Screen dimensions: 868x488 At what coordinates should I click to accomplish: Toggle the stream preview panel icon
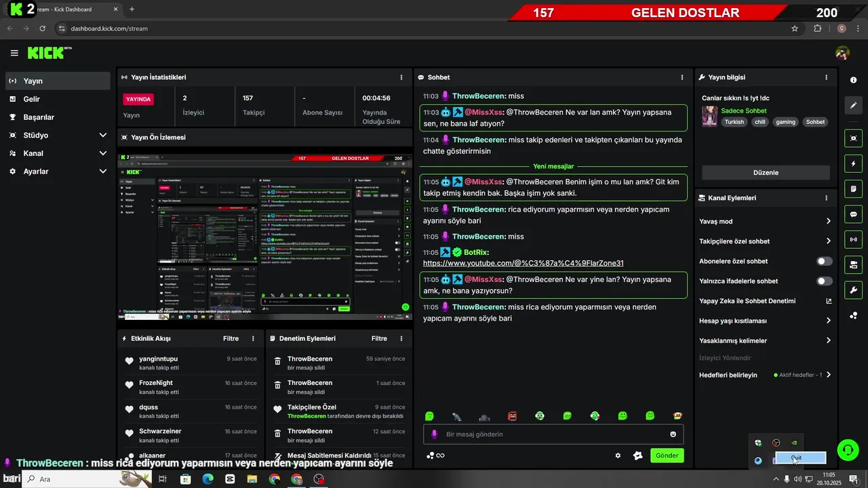click(x=853, y=138)
